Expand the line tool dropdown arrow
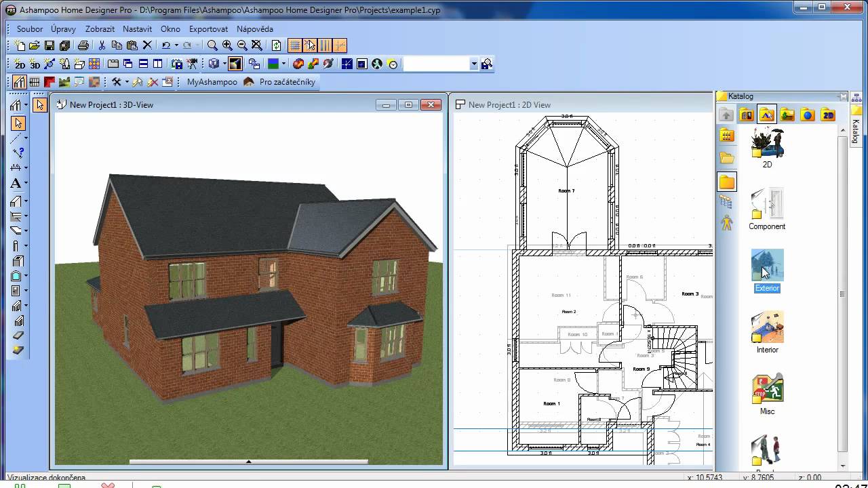This screenshot has width=868, height=488. pyautogui.click(x=26, y=138)
